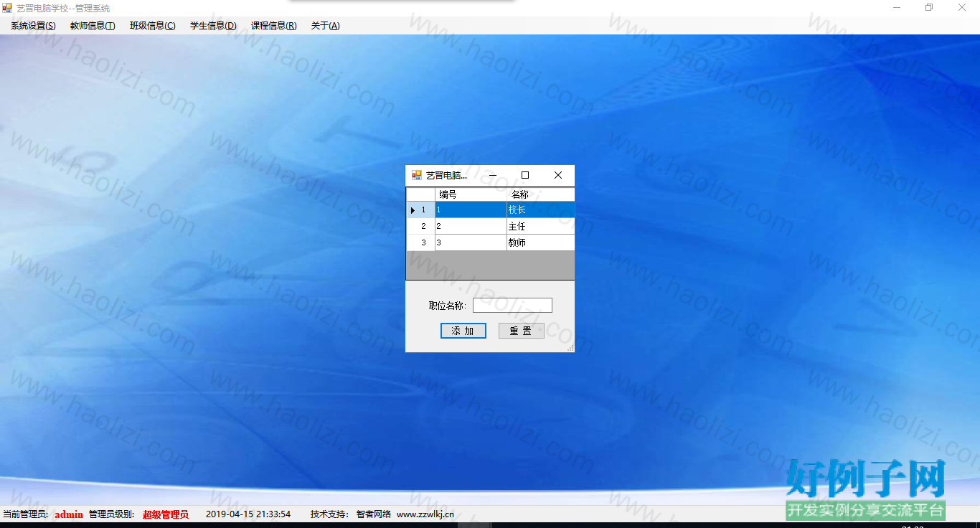Click the app icon in the main title bar
The image size is (980, 528).
pyautogui.click(x=7, y=8)
